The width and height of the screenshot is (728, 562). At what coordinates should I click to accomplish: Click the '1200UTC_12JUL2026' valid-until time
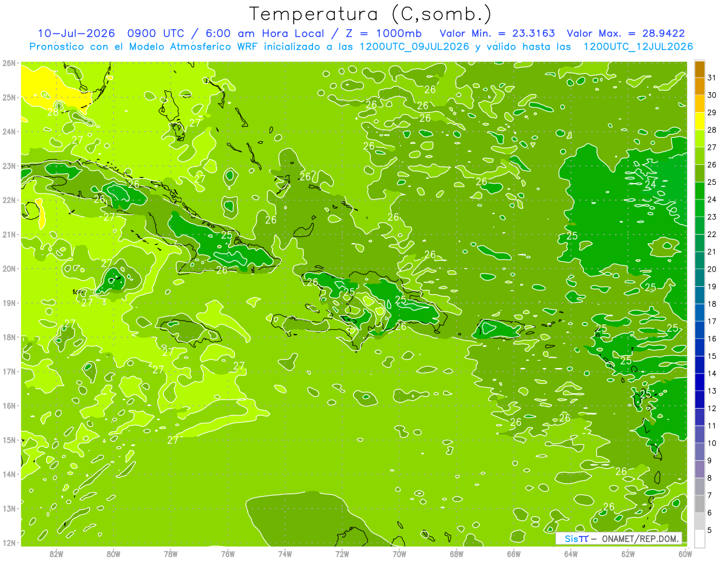tap(638, 46)
